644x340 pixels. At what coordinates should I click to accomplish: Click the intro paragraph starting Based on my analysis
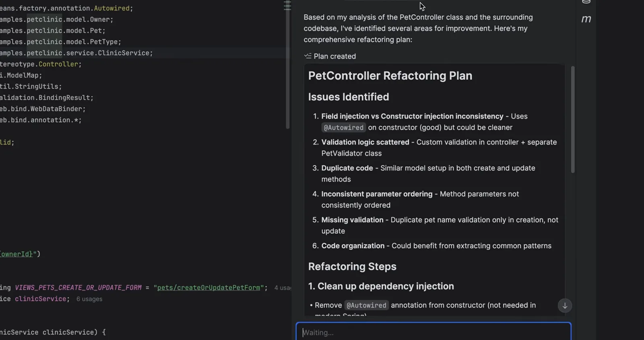(x=418, y=28)
